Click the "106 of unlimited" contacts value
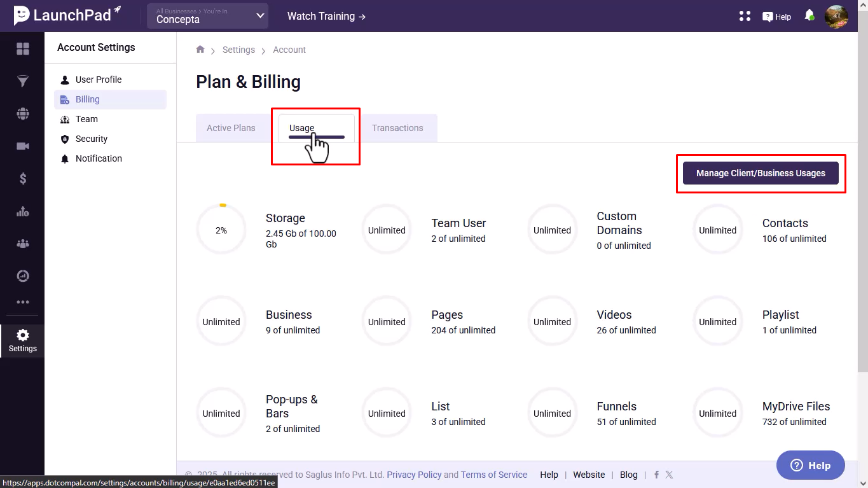The height and width of the screenshot is (488, 868). 794,239
